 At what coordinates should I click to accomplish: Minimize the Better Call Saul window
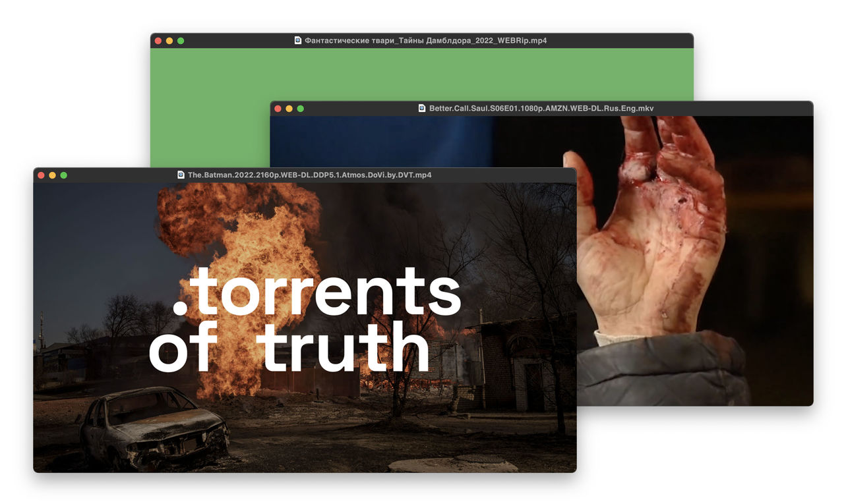[x=289, y=108]
